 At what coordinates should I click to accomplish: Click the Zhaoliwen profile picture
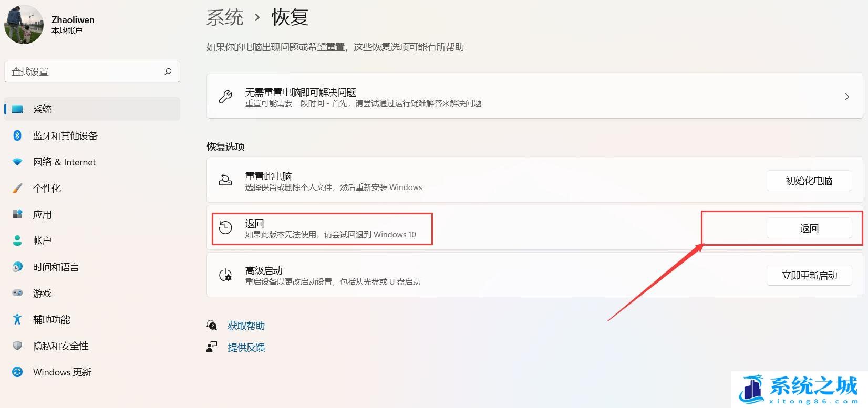pyautogui.click(x=24, y=25)
